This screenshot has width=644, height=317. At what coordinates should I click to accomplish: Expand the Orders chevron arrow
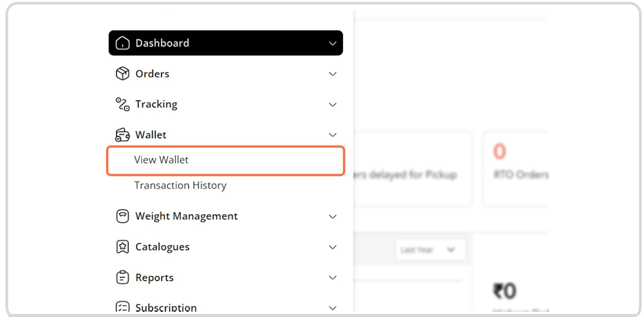click(x=332, y=74)
